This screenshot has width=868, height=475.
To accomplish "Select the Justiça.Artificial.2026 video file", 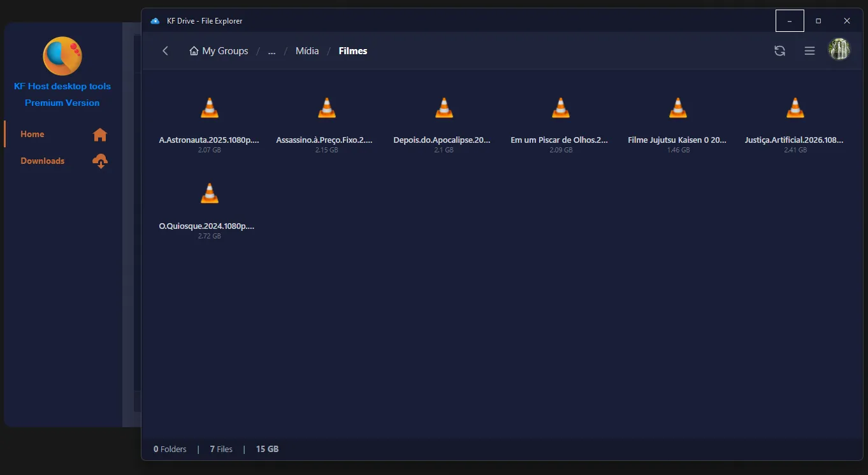I will pyautogui.click(x=795, y=108).
